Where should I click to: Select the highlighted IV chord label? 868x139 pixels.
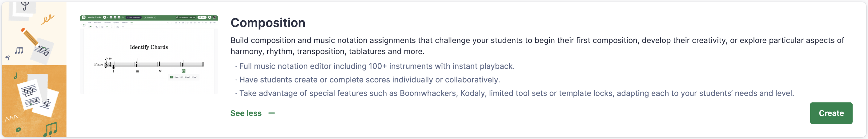tap(183, 71)
